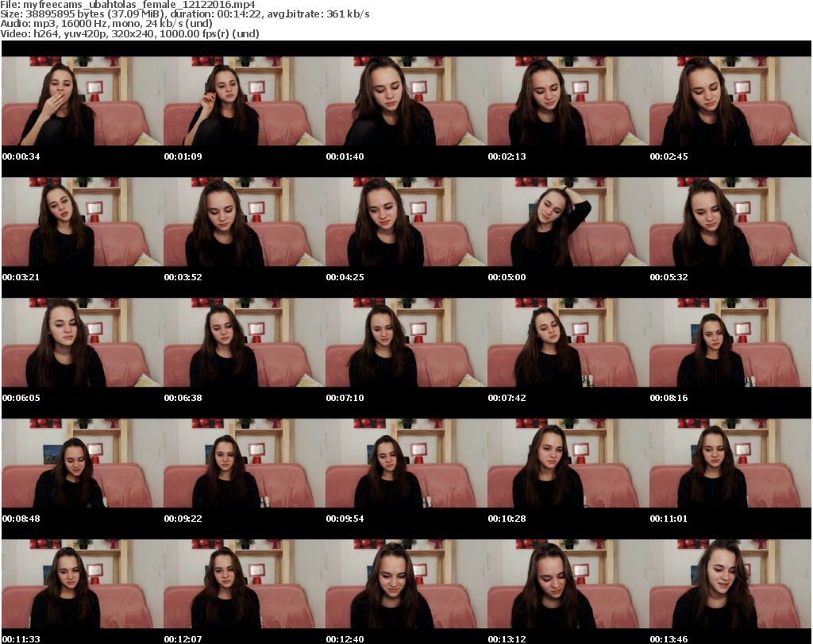Select the thumbnail at 00:06:05
This screenshot has width=813, height=644.
pos(83,343)
